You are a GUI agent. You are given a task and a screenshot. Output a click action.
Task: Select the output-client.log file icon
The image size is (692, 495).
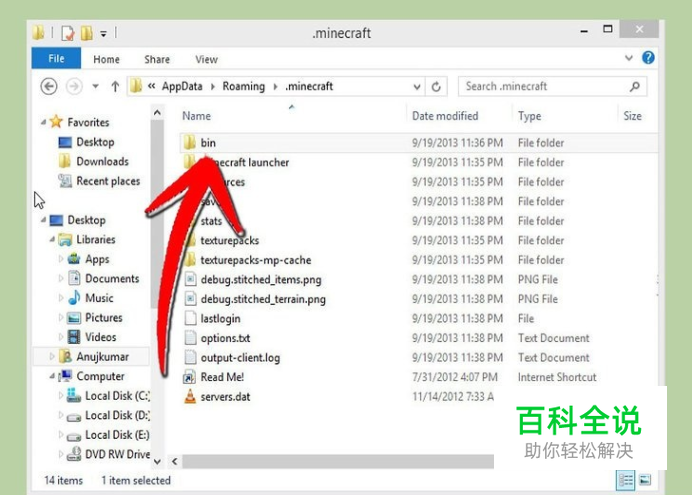point(190,358)
